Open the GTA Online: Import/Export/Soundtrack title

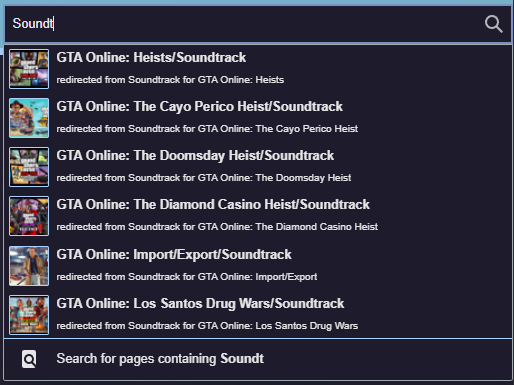[x=174, y=255]
